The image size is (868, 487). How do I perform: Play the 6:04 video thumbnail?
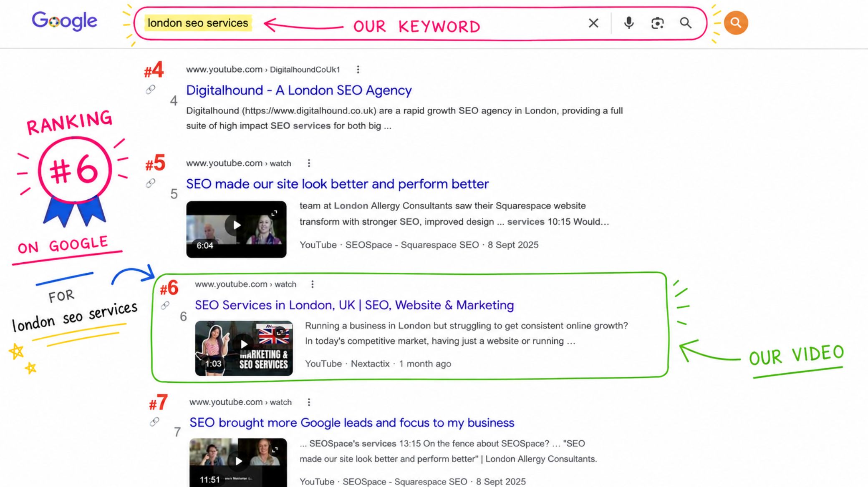[x=236, y=229]
